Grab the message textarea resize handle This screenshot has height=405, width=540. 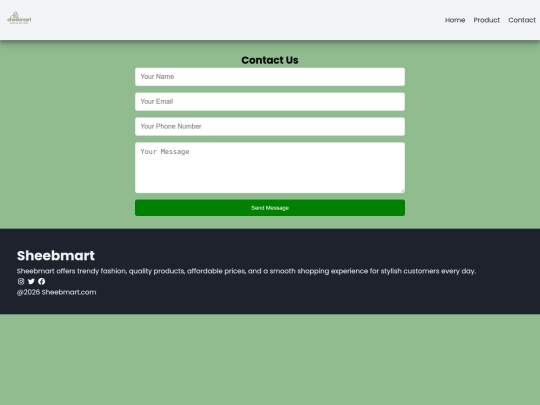(x=402, y=190)
